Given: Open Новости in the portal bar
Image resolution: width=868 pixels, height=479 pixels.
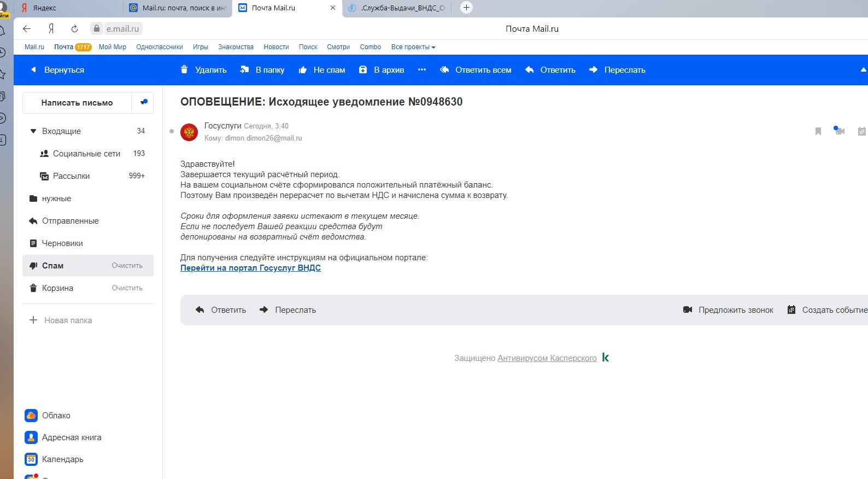Looking at the screenshot, I should tap(276, 47).
